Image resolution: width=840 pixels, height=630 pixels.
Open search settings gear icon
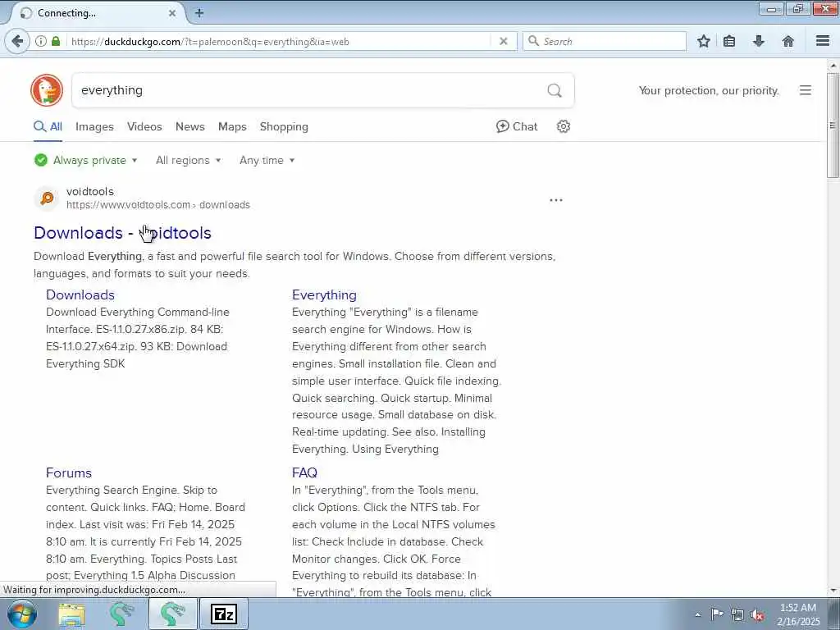(x=563, y=126)
